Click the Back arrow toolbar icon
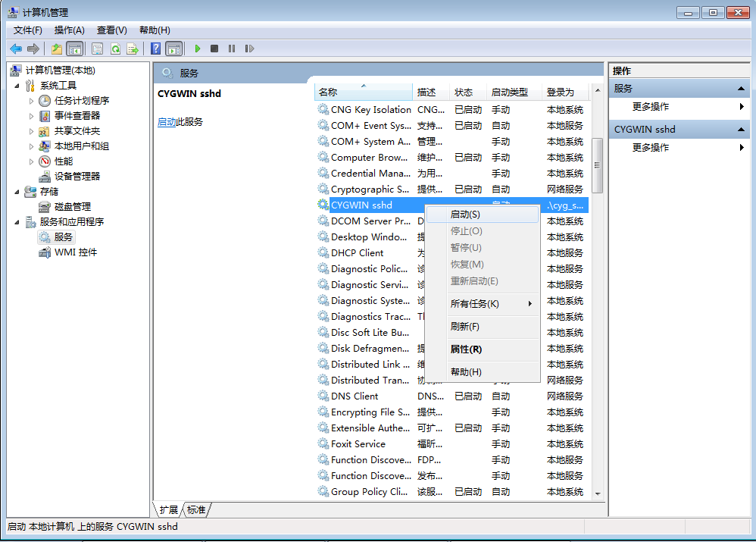 [16, 49]
